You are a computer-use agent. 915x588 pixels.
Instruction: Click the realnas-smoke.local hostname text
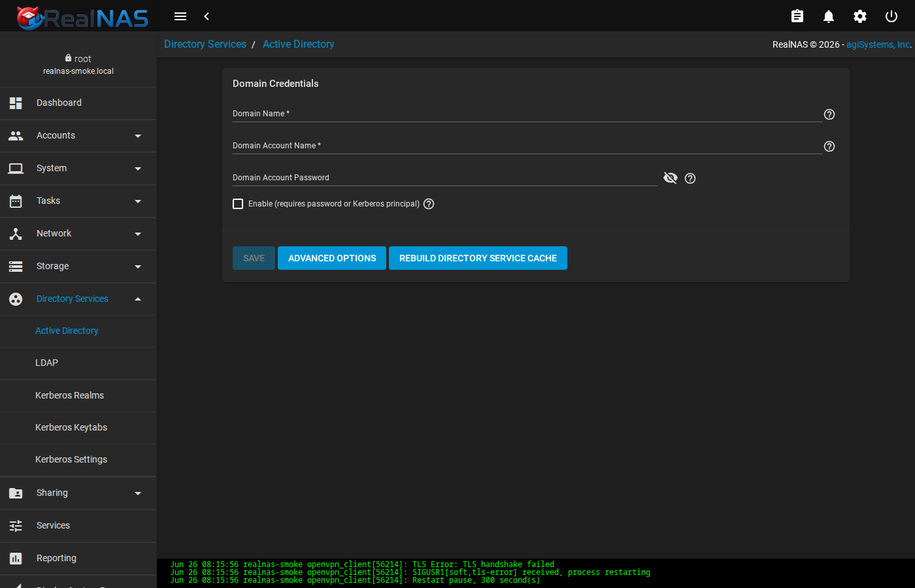(x=78, y=71)
